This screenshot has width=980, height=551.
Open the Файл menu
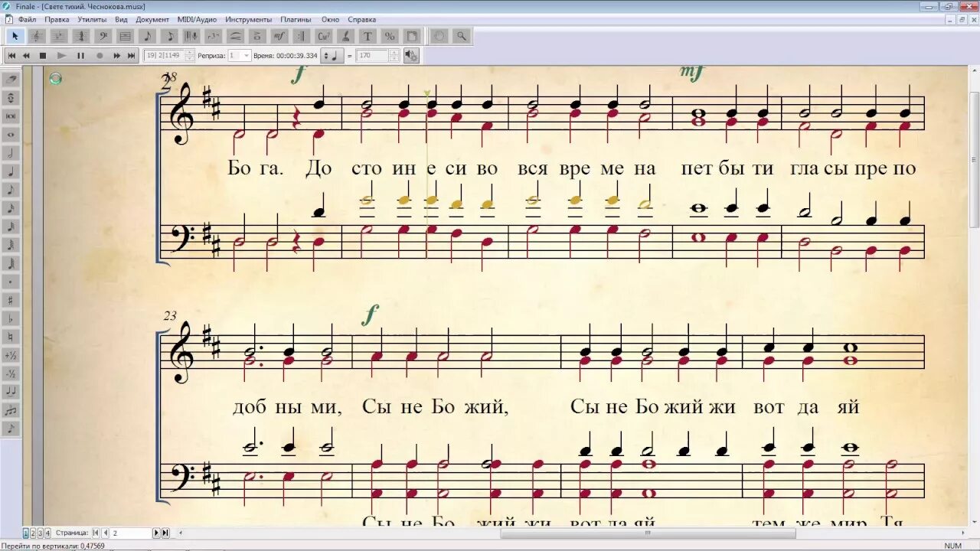click(27, 19)
